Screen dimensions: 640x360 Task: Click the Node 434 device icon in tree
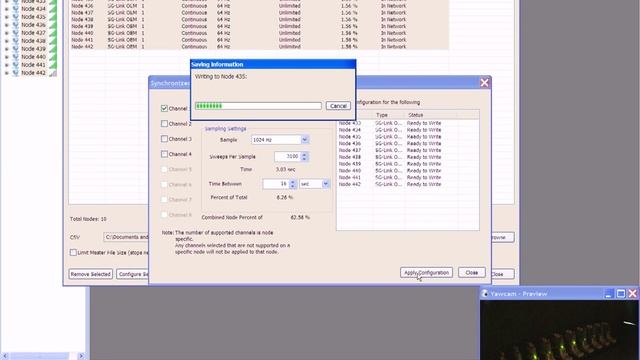pos(16,9)
